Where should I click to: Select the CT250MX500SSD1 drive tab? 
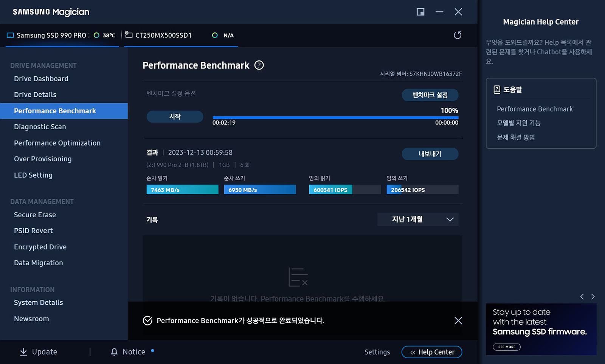(x=181, y=35)
